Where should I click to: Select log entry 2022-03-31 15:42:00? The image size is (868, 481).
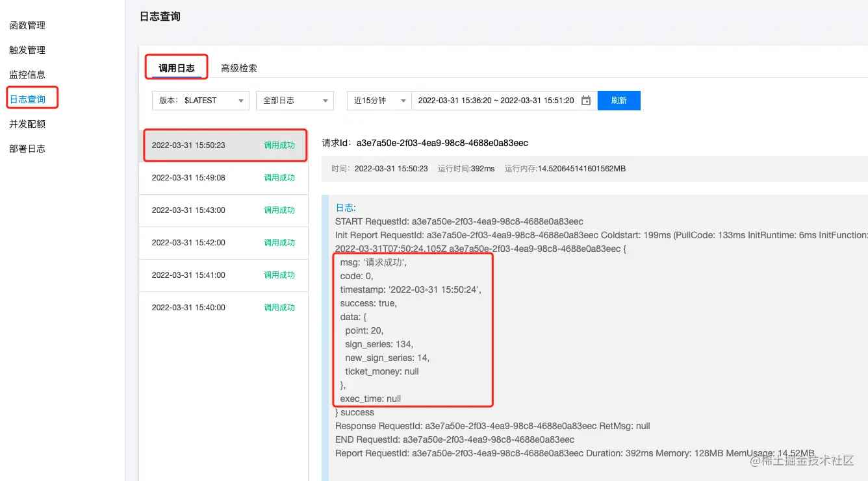[223, 243]
